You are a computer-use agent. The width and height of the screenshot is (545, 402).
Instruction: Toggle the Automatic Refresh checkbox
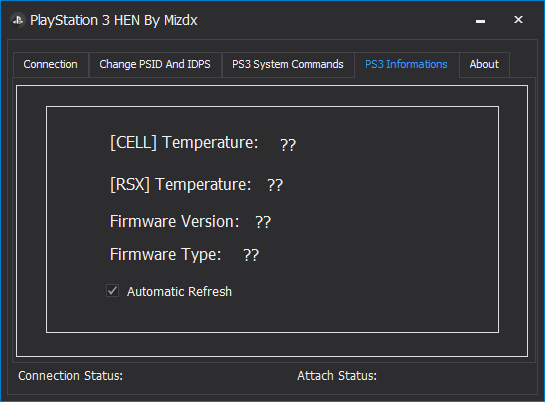point(113,291)
